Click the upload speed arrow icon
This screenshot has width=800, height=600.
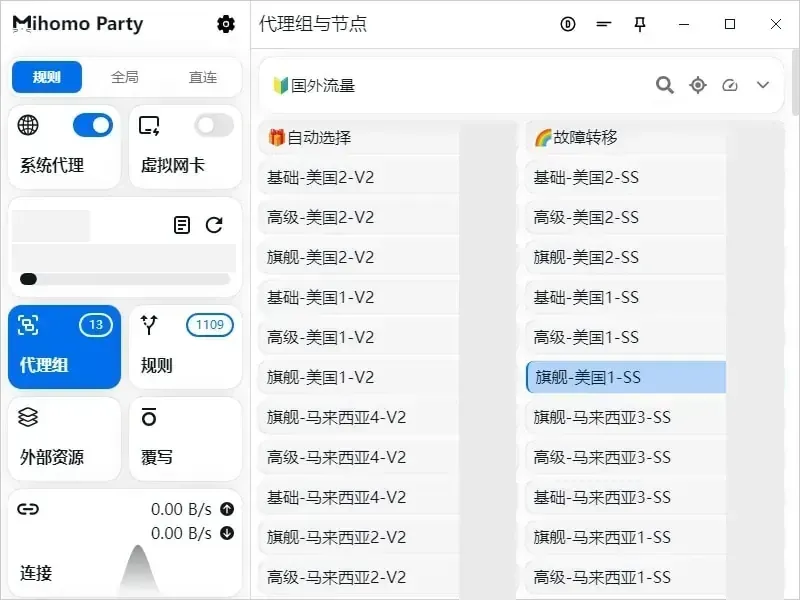[x=227, y=509]
